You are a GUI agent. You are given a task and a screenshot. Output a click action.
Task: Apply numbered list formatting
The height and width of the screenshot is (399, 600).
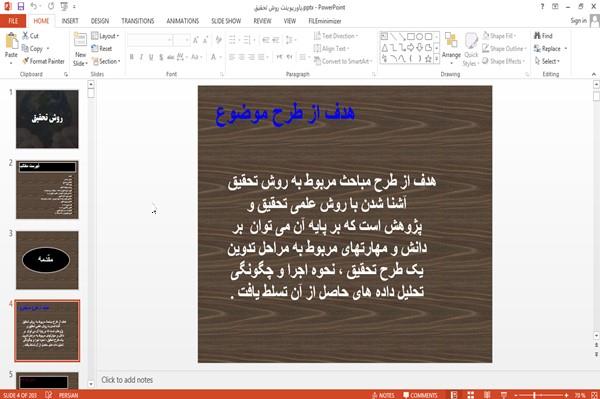(247, 40)
